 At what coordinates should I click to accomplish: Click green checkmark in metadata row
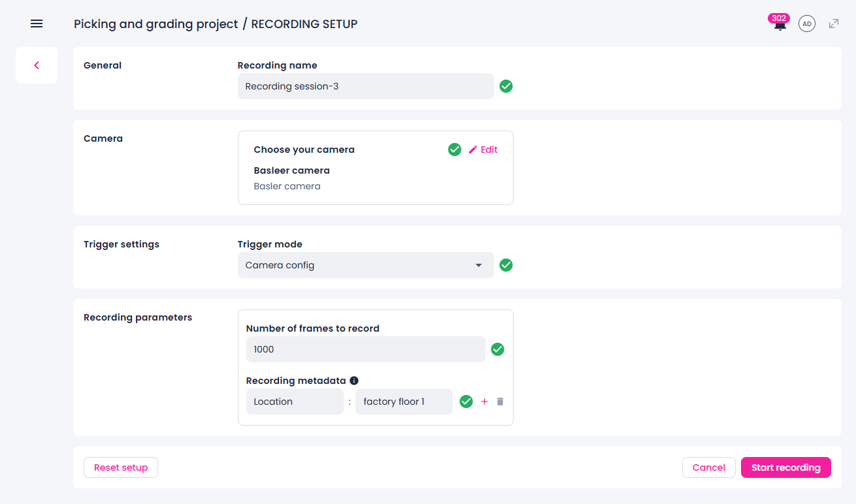[x=466, y=402]
